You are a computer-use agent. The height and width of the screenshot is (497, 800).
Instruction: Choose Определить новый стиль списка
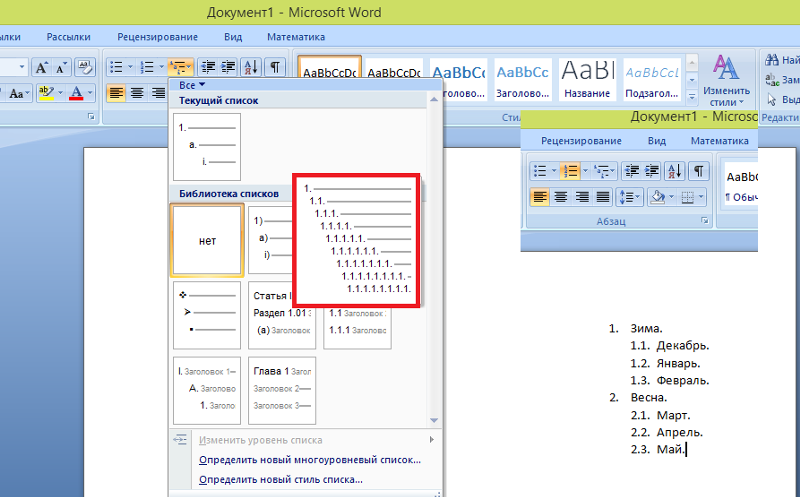281,480
